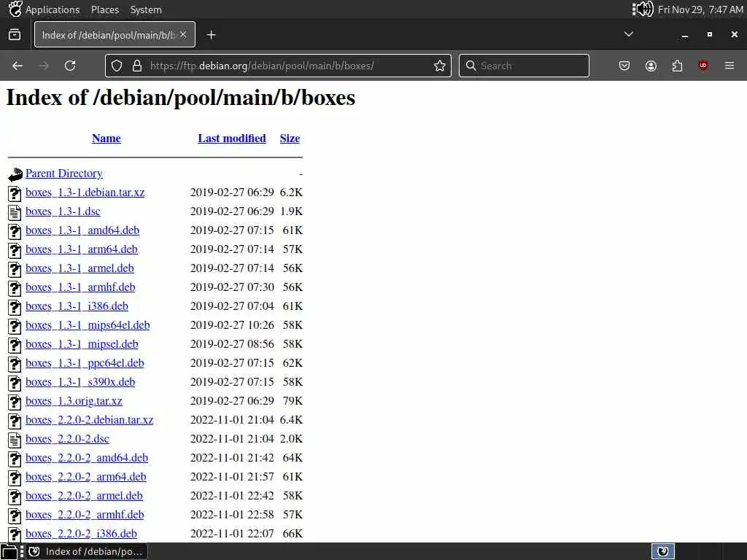Open the clock showing Fri Nov 29
The image size is (747, 560).
coord(700,9)
